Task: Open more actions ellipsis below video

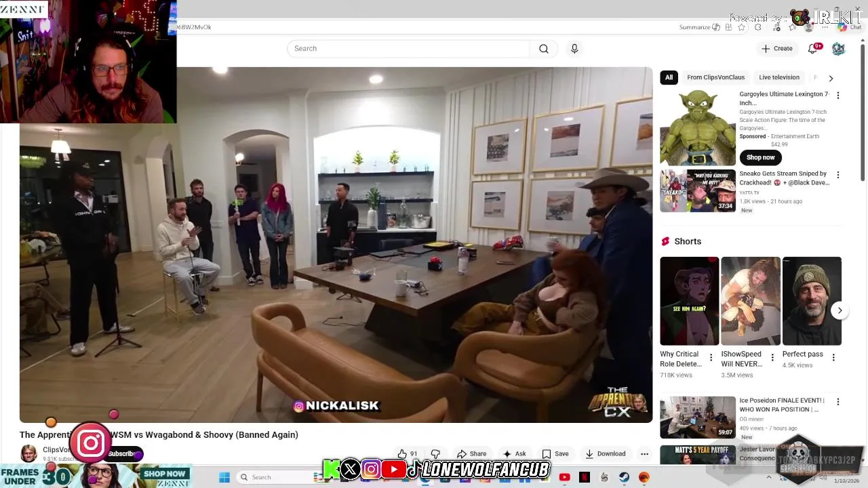Action: click(644, 454)
